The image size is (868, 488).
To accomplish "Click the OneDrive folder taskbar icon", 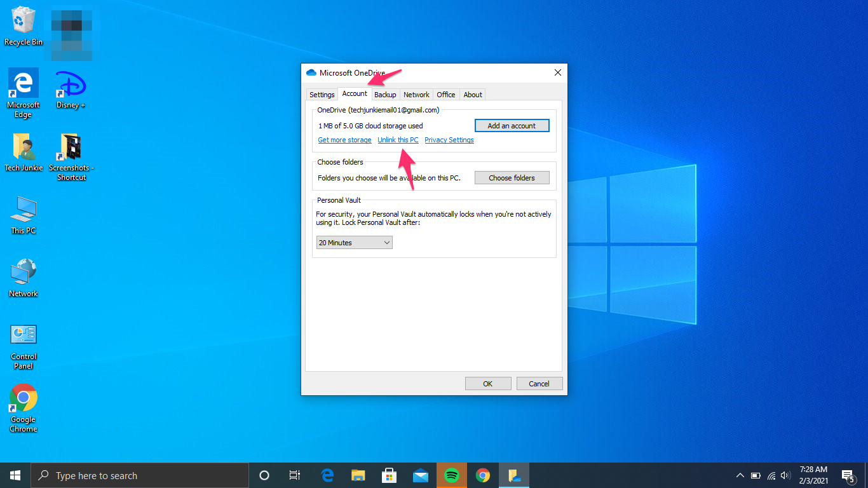I will pos(514,475).
